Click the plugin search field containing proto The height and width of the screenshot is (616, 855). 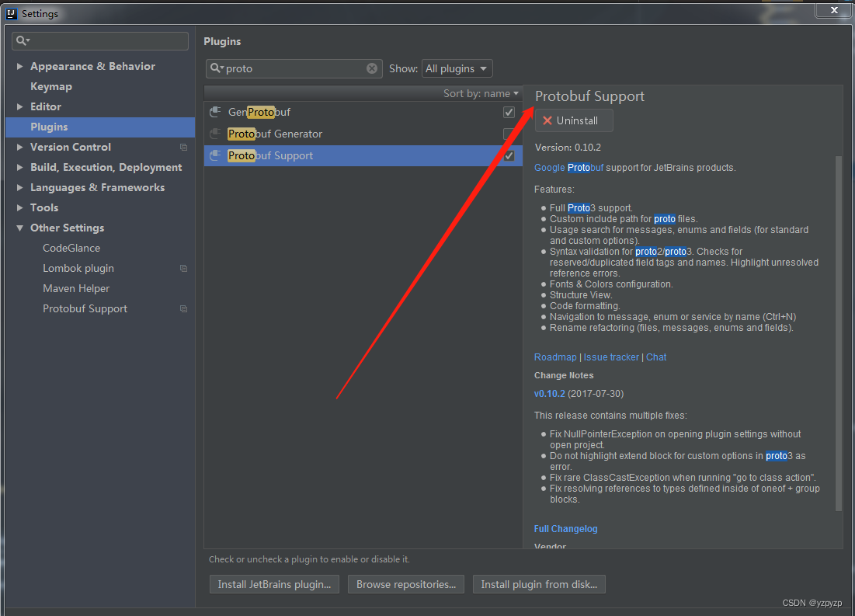(x=294, y=68)
